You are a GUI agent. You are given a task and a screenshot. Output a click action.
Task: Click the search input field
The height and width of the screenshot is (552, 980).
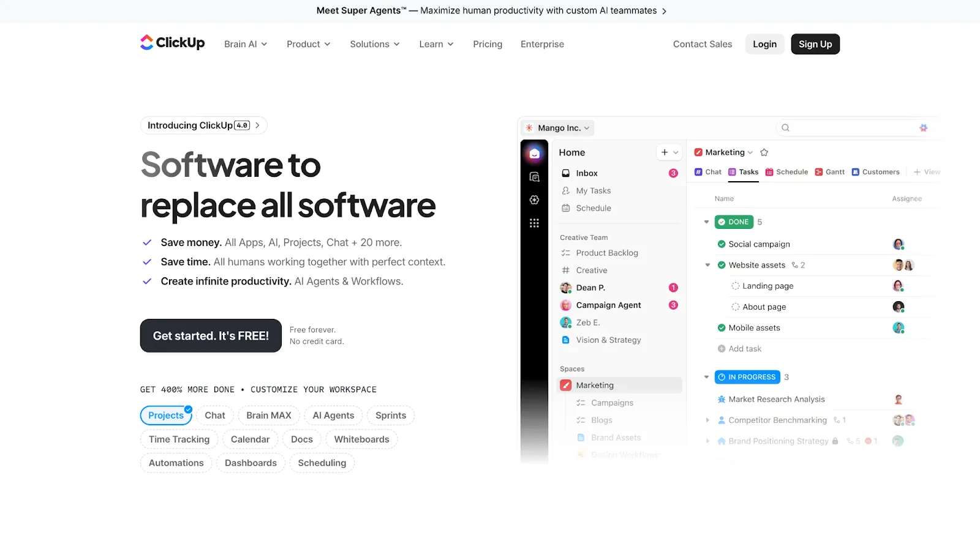coord(854,128)
